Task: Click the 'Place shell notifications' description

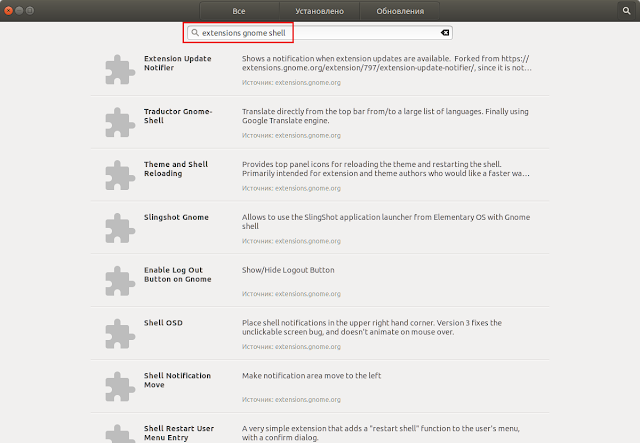Action: click(x=372, y=327)
